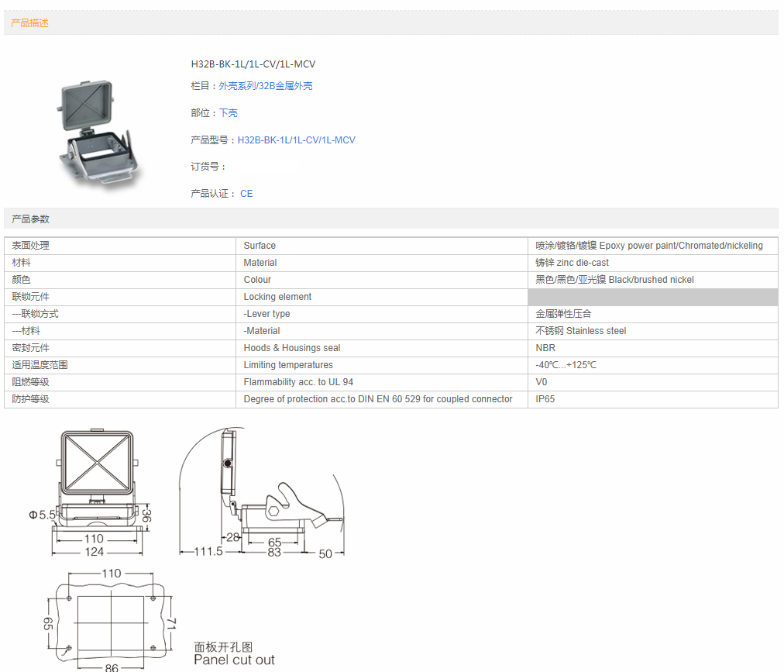
Task: Click the IP65 protection rating cell
Action: point(545,399)
